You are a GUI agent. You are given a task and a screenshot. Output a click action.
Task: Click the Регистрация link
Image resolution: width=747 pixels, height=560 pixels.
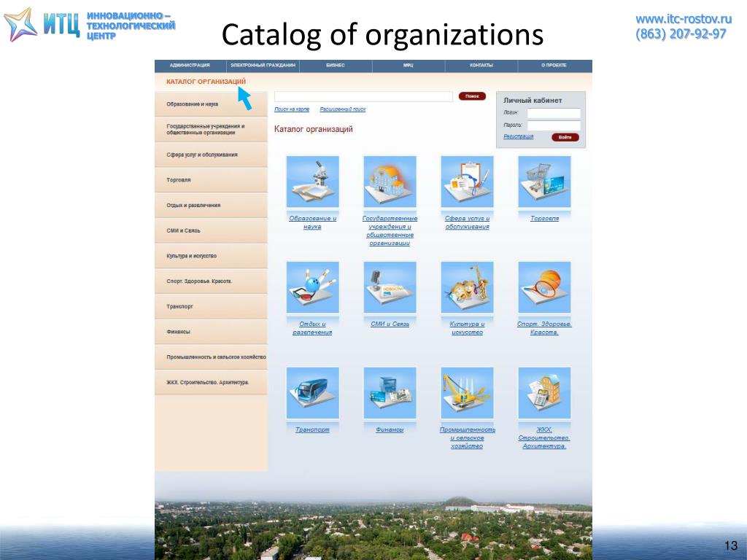tap(519, 136)
